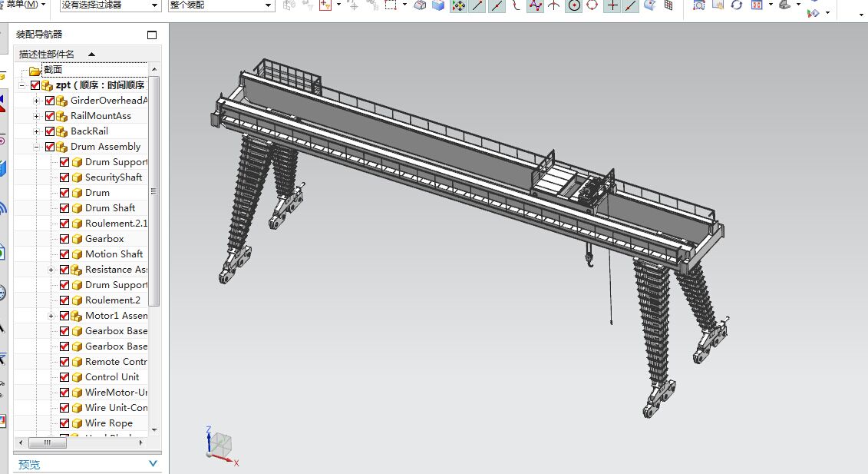Click the 截面 folder icon
The height and width of the screenshot is (474, 868).
point(35,70)
